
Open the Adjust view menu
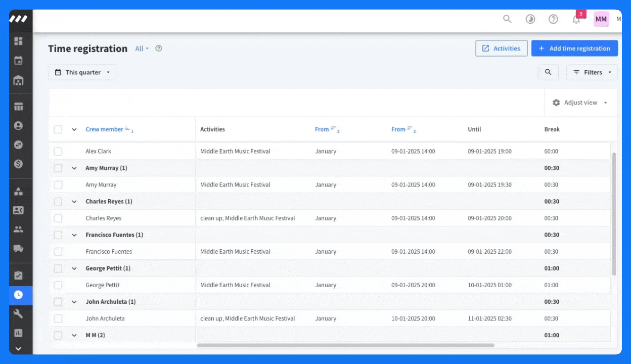(x=580, y=103)
